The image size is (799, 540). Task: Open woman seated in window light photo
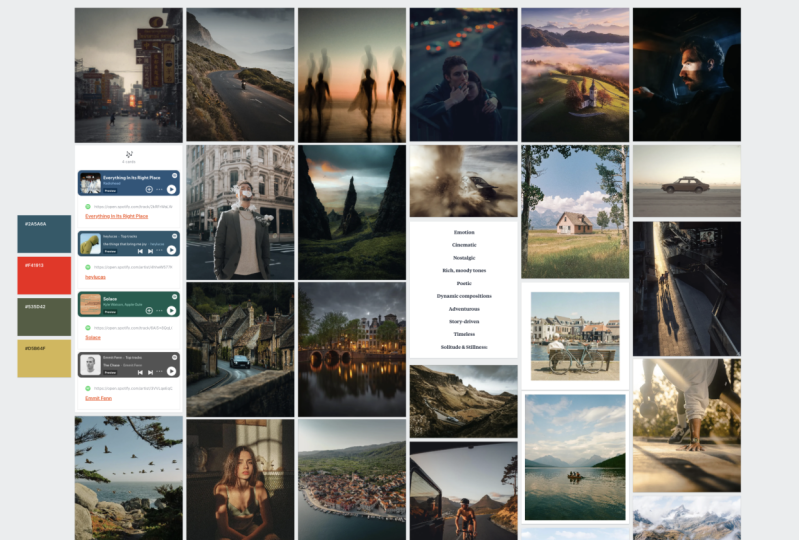(240, 479)
